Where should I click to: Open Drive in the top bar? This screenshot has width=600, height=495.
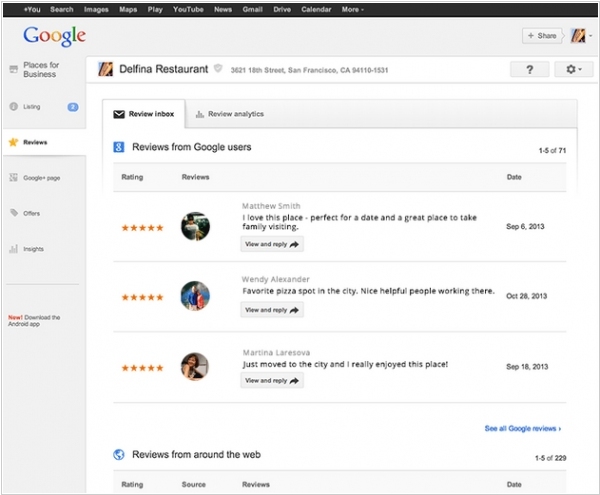click(282, 10)
